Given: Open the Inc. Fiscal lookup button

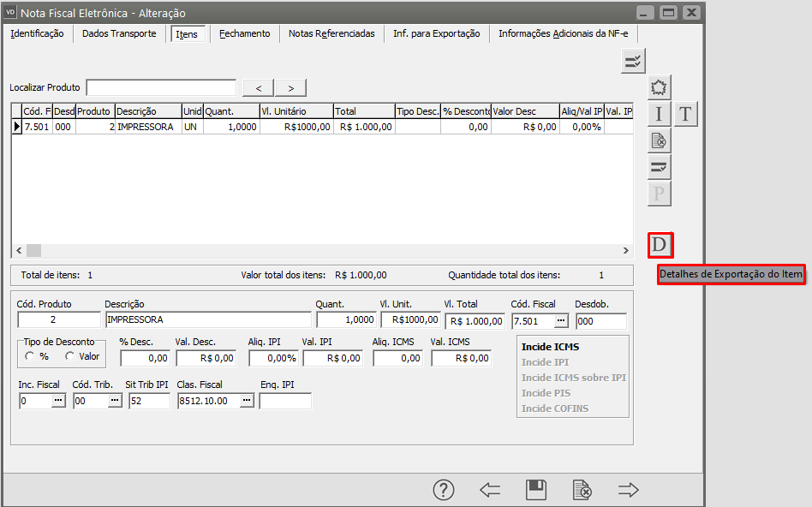Looking at the screenshot, I should (58, 401).
